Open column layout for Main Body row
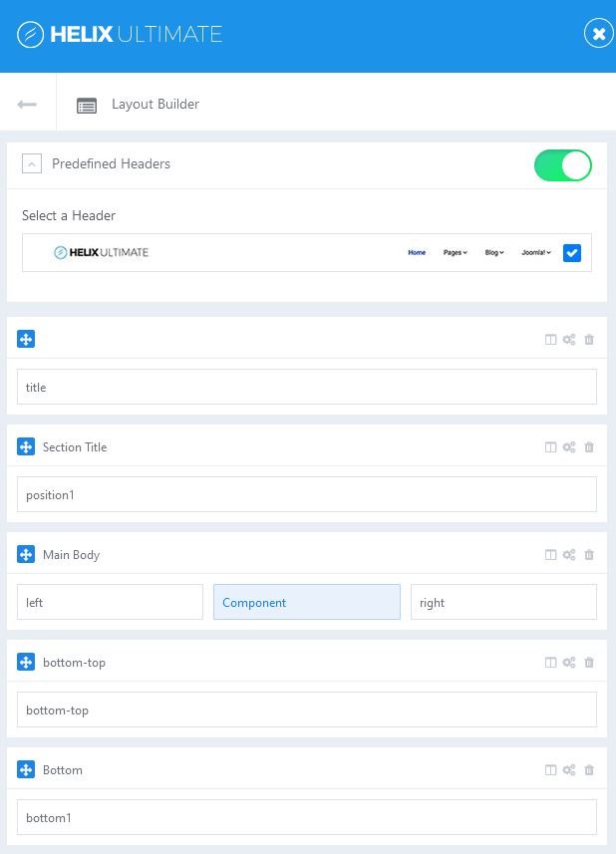Screen dimensions: 616x854 coord(550,555)
